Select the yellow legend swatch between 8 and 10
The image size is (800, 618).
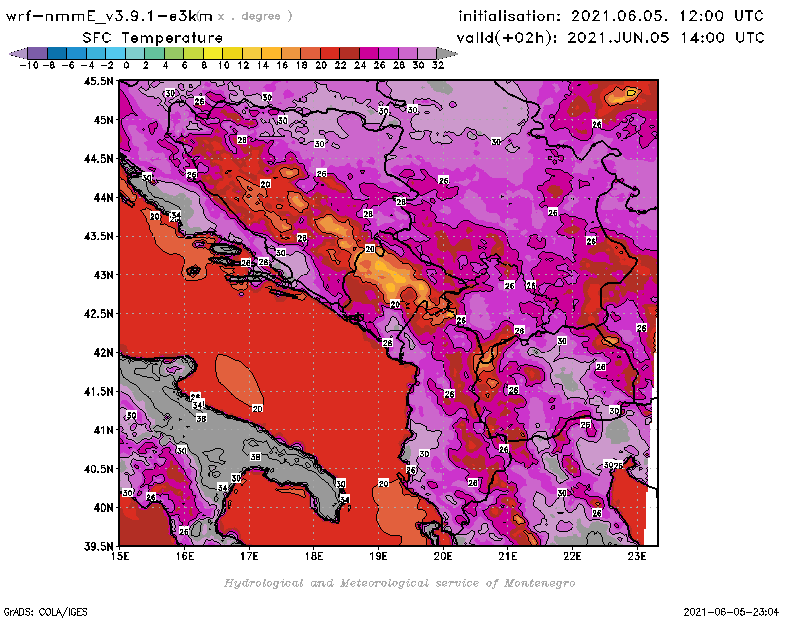pyautogui.click(x=213, y=53)
